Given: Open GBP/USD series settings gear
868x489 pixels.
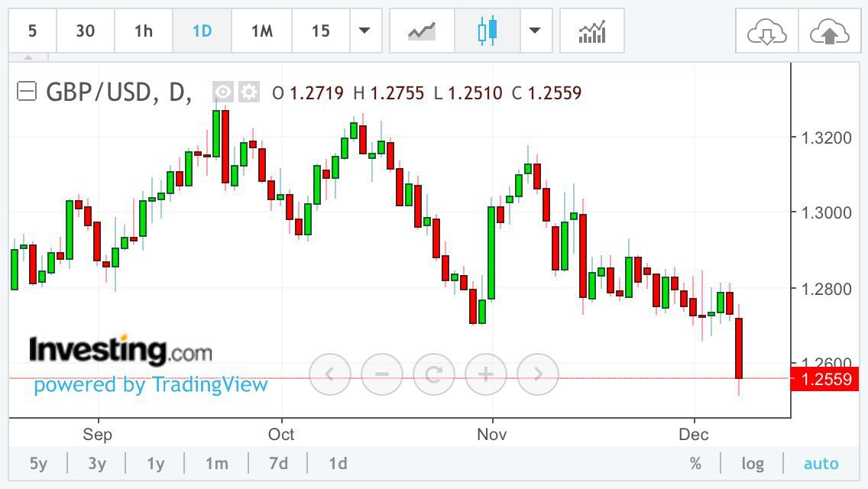Looking at the screenshot, I should click(x=249, y=92).
